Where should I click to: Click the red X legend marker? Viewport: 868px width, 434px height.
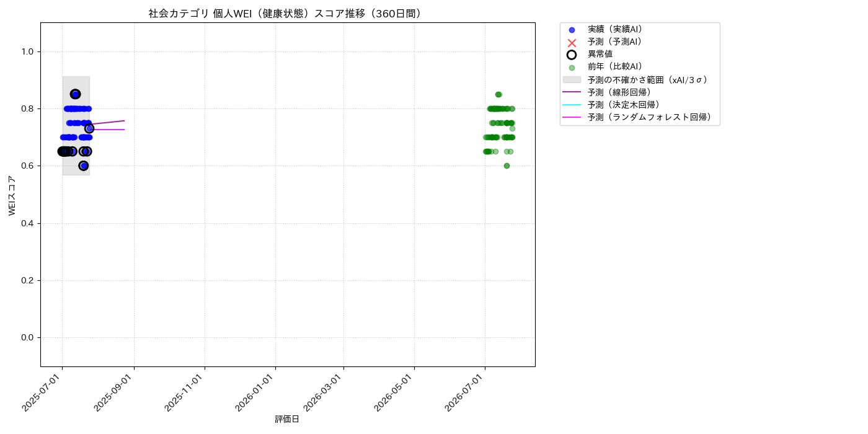[572, 42]
